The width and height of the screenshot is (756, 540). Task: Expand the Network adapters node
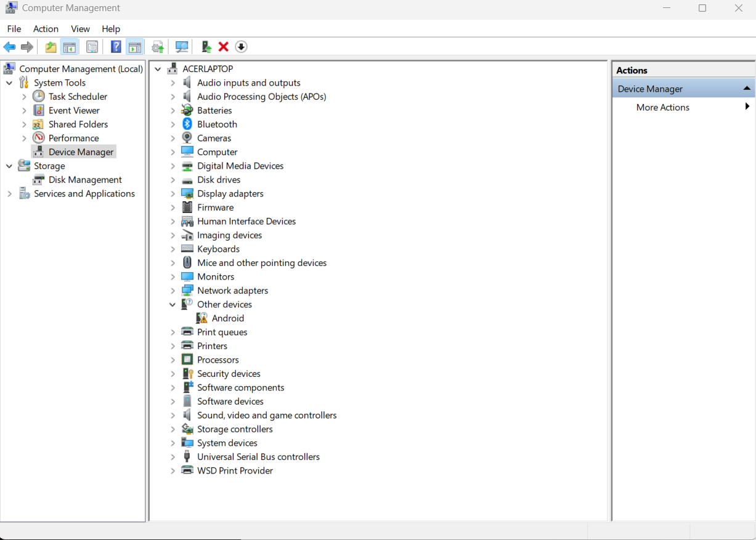point(173,291)
